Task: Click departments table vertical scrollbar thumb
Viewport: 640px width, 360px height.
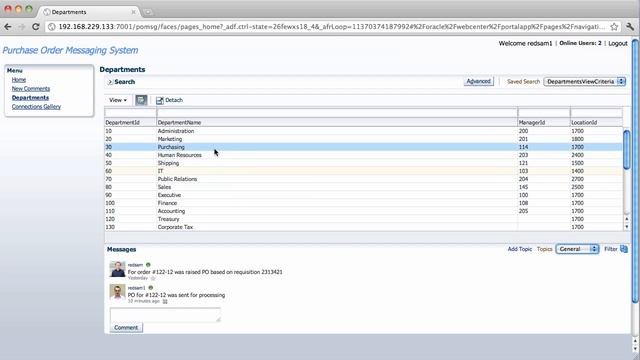Action: [x=627, y=149]
